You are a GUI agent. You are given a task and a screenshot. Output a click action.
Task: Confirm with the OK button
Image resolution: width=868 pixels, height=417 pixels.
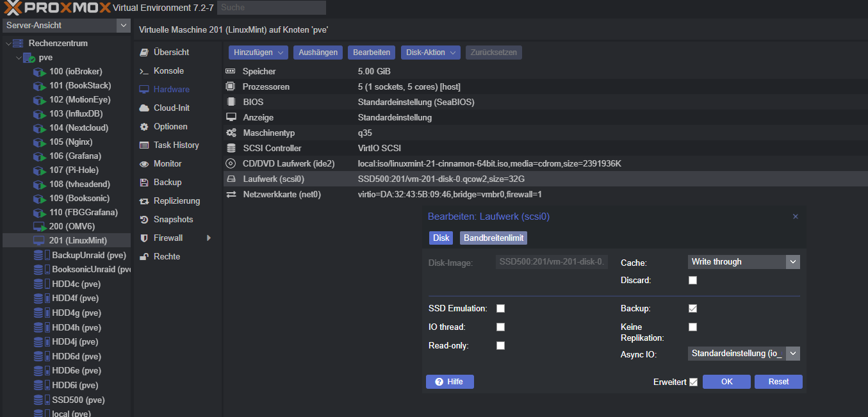coord(726,382)
